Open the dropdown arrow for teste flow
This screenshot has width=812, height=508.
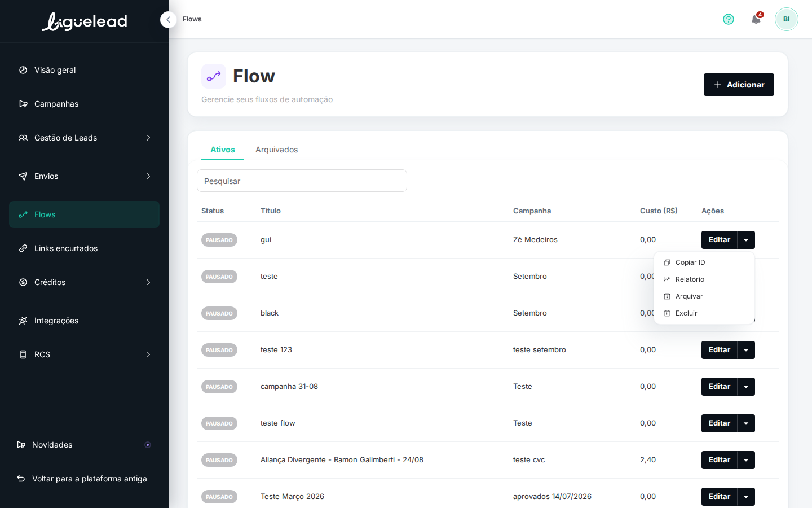point(746,423)
